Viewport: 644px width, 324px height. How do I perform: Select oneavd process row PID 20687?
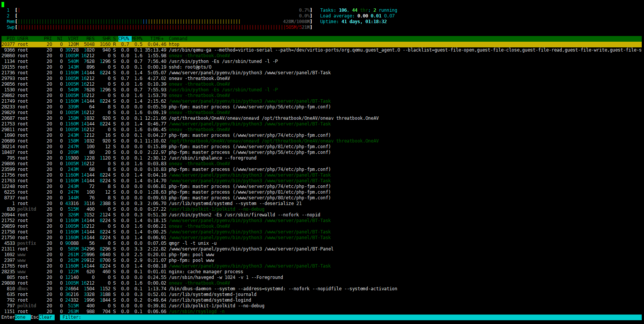click(321, 118)
